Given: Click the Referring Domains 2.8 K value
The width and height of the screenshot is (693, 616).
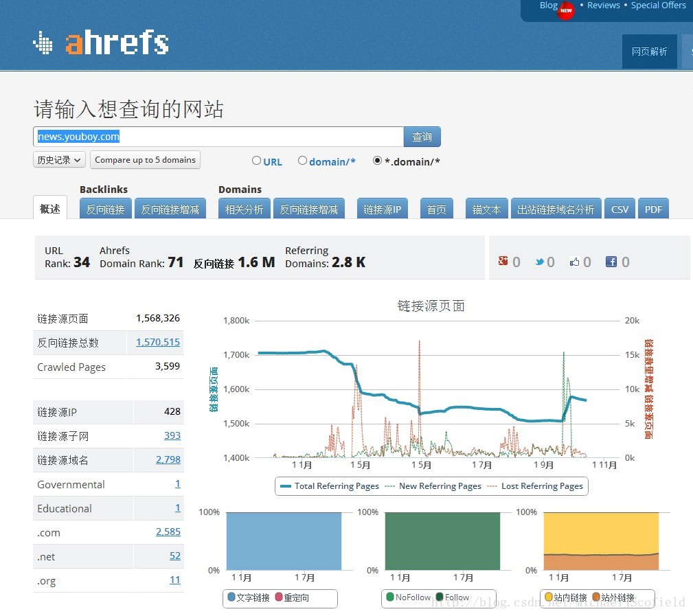Looking at the screenshot, I should coord(348,262).
